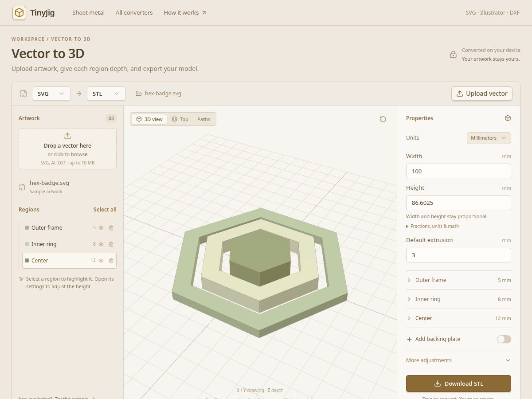
Task: Select the Inner ring region row
Action: [x=69, y=244]
